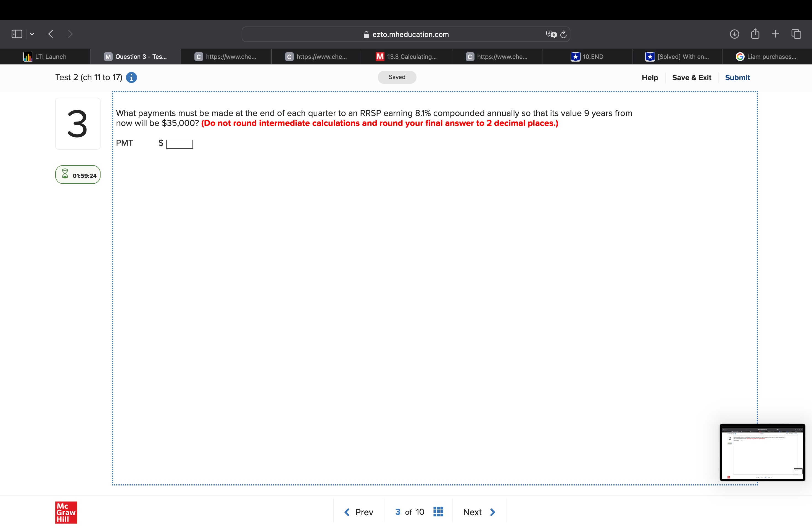The height and width of the screenshot is (528, 812).
Task: Click the back navigation arrow
Action: [51, 34]
